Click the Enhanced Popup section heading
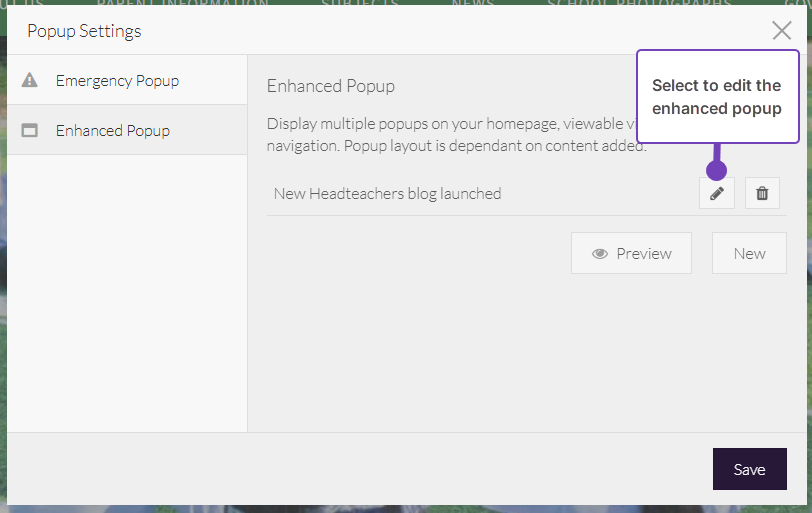The height and width of the screenshot is (513, 812). pyautogui.click(x=331, y=86)
